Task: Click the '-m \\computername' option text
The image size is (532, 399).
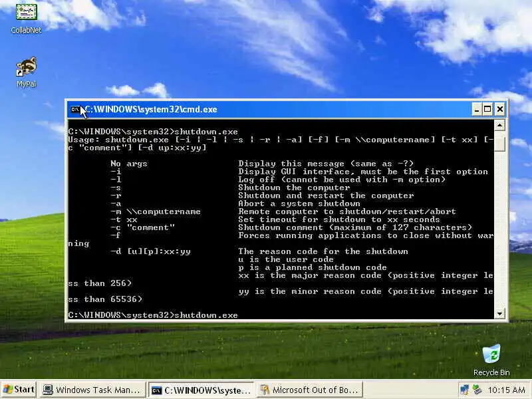Action: pos(156,211)
